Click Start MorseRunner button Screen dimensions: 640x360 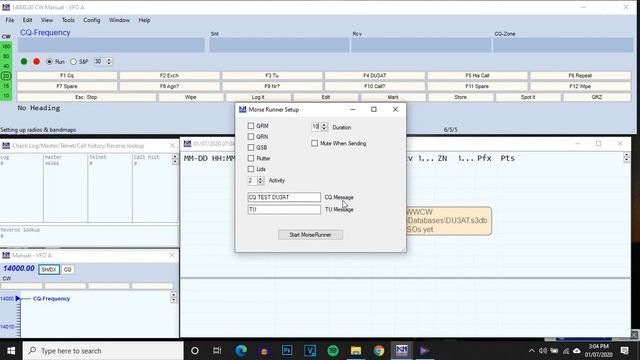[x=311, y=235]
